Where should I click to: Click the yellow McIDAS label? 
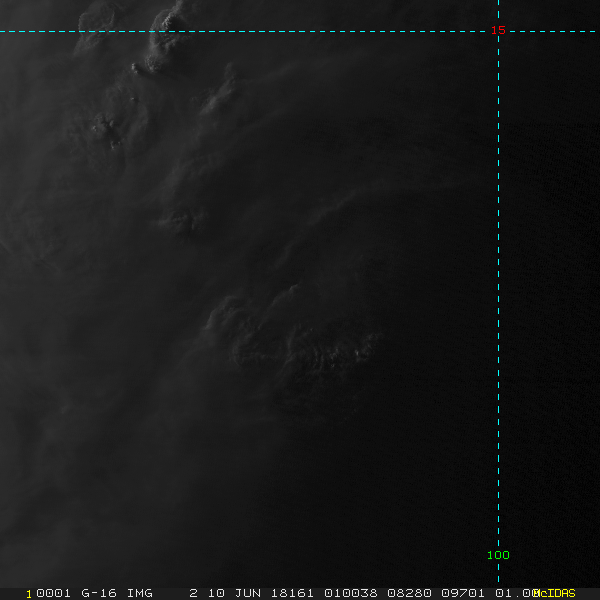pyautogui.click(x=554, y=593)
